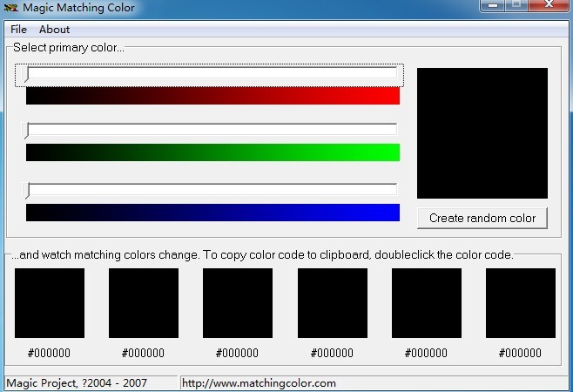573x392 pixels.
Task: Click the green gradient bar
Action: coord(212,152)
